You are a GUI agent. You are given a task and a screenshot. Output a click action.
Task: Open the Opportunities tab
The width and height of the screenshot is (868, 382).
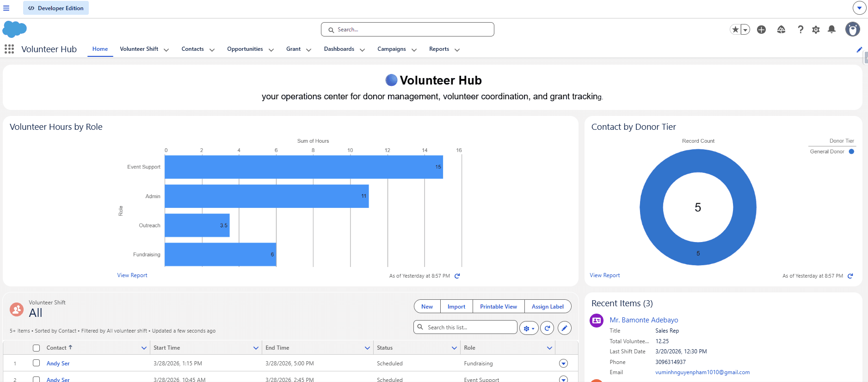coord(245,49)
